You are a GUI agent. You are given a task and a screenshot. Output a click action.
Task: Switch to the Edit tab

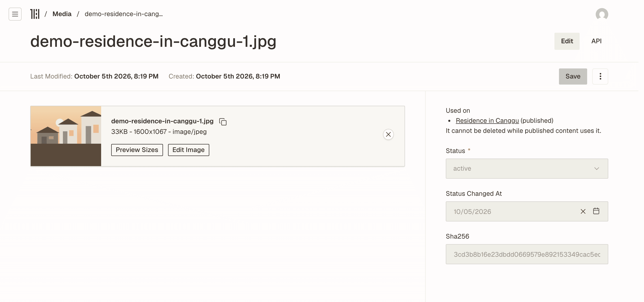[567, 41]
